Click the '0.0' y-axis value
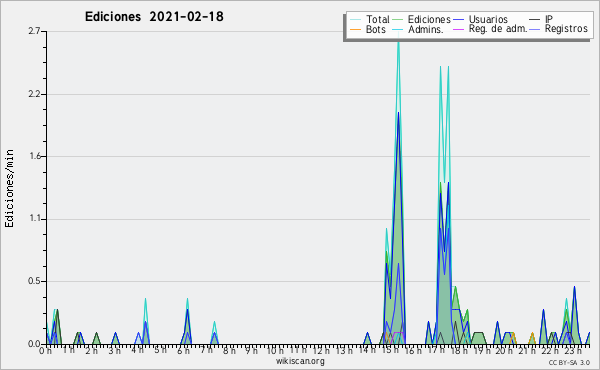This screenshot has height=370, width=600. pyautogui.click(x=34, y=344)
